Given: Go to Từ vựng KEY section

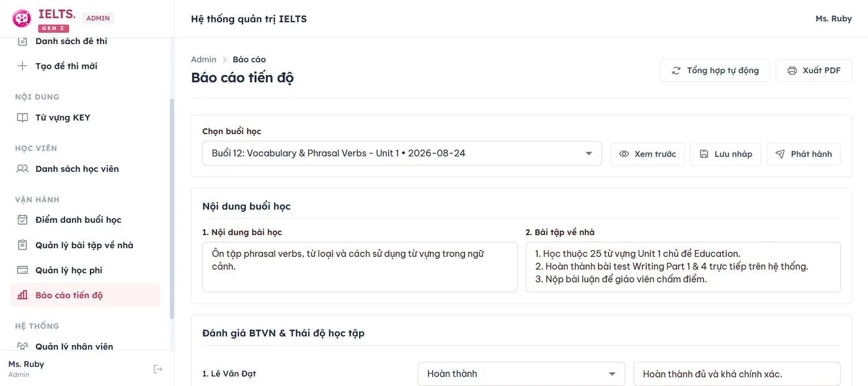Looking at the screenshot, I should (x=85, y=117).
